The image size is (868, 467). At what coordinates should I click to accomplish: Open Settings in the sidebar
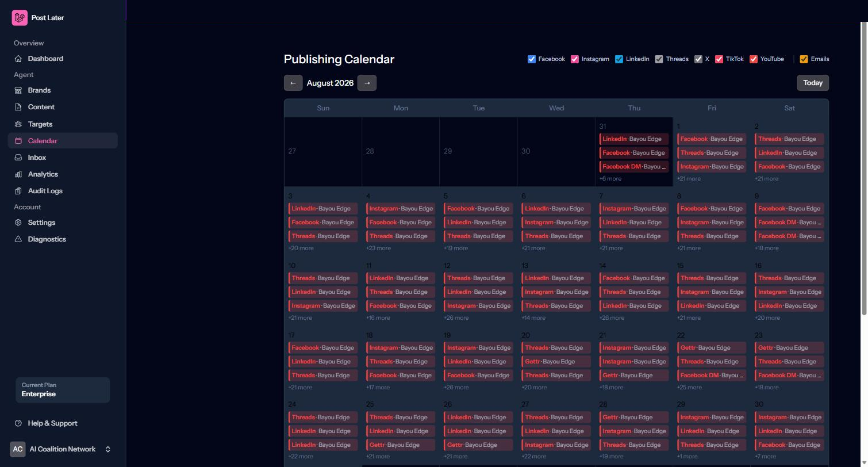[x=63, y=223]
